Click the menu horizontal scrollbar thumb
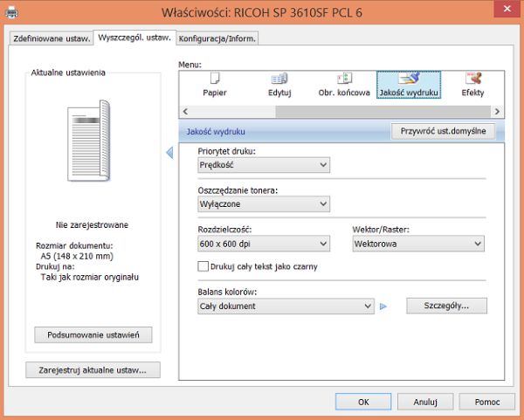This screenshot has width=524, height=420. 383,112
